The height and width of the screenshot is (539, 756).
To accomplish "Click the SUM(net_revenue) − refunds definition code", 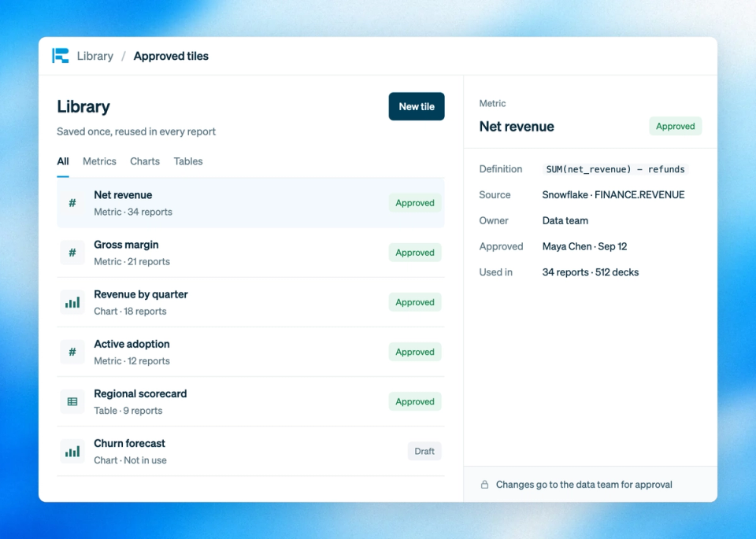I will point(615,169).
